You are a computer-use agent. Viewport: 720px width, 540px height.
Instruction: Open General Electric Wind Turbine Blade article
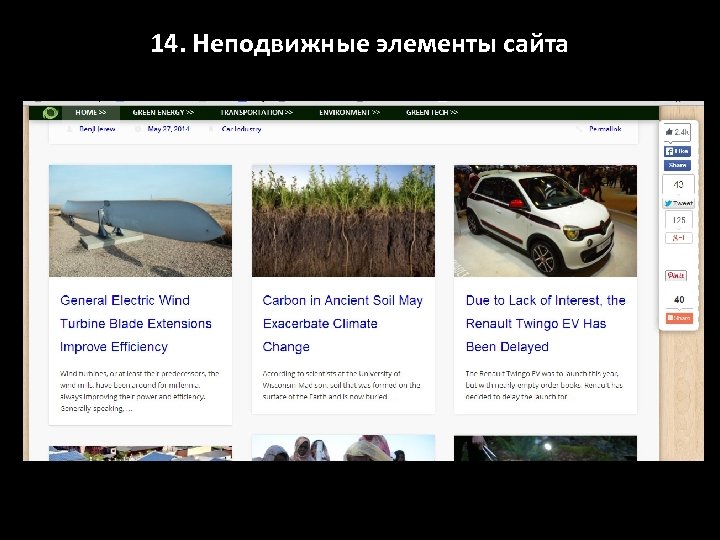coord(135,323)
